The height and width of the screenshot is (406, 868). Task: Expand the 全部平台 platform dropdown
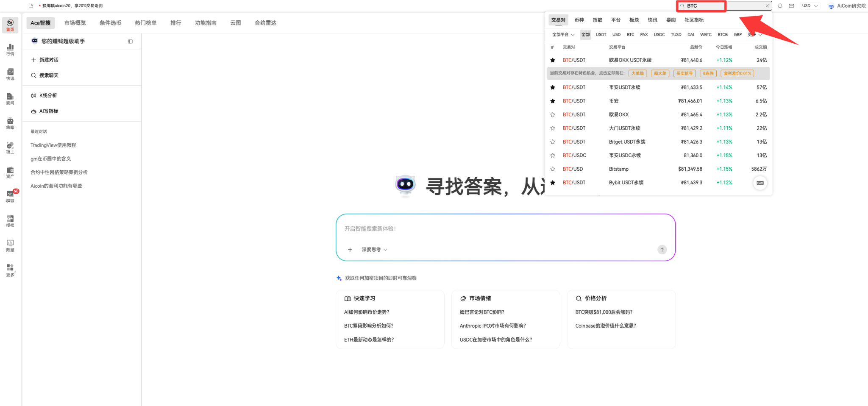pos(563,35)
